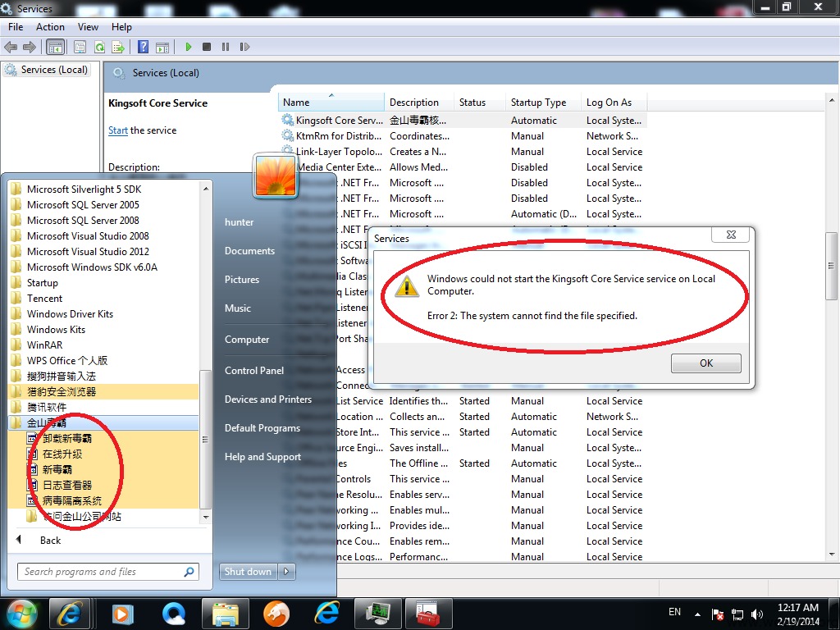Open the blue Q browser taskbar icon
The height and width of the screenshot is (630, 840).
[174, 614]
